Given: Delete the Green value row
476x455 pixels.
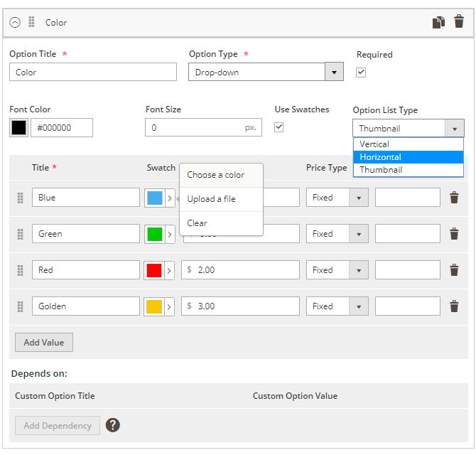Looking at the screenshot, I should [x=454, y=234].
